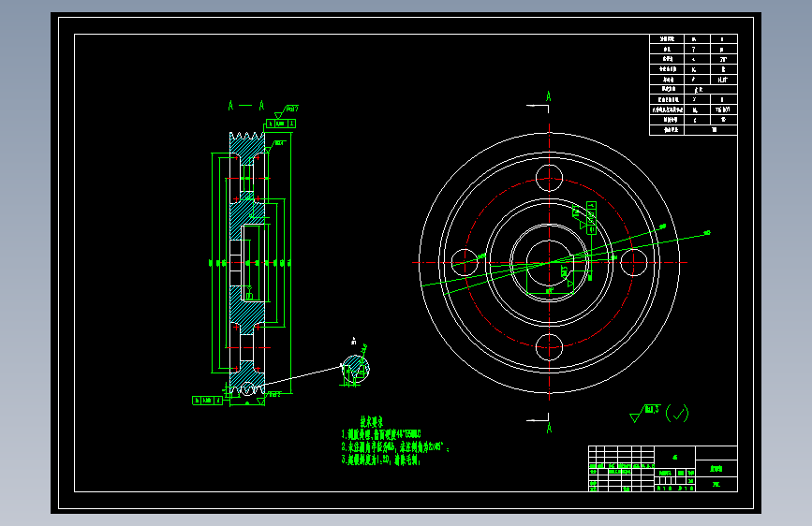Select the tolerance frame below the section view
This screenshot has width=812, height=526.
click(207, 401)
